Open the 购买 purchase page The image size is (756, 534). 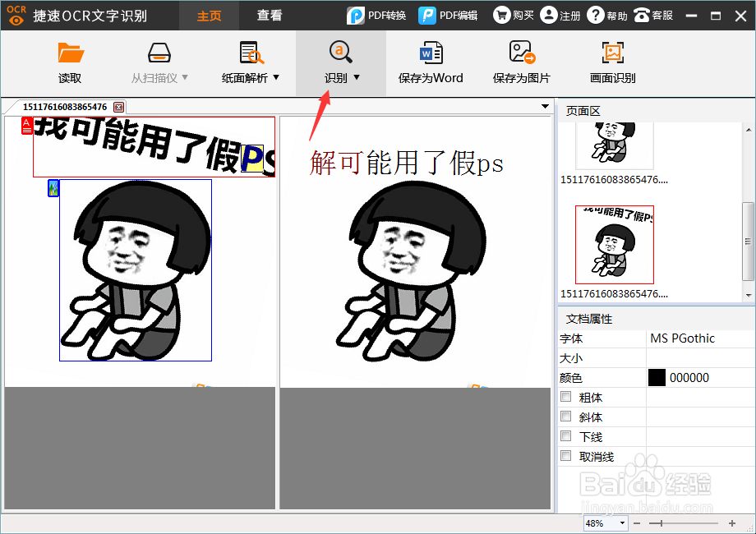[514, 15]
